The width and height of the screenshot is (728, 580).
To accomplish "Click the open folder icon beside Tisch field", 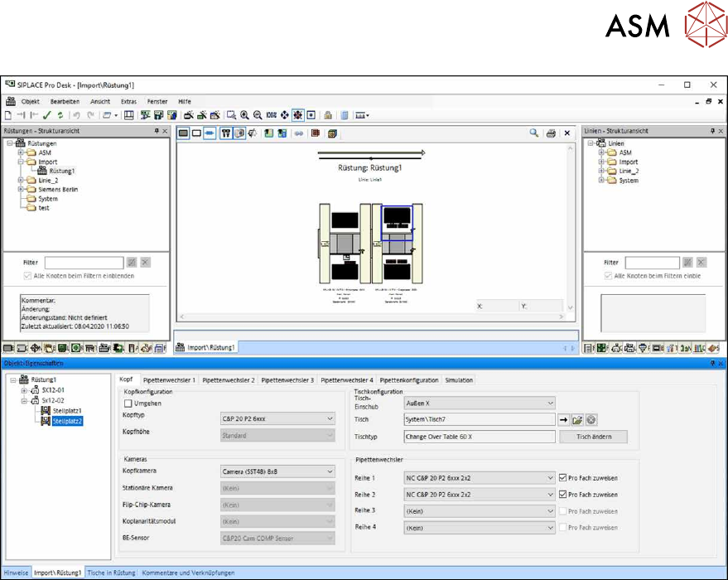I will click(x=577, y=420).
